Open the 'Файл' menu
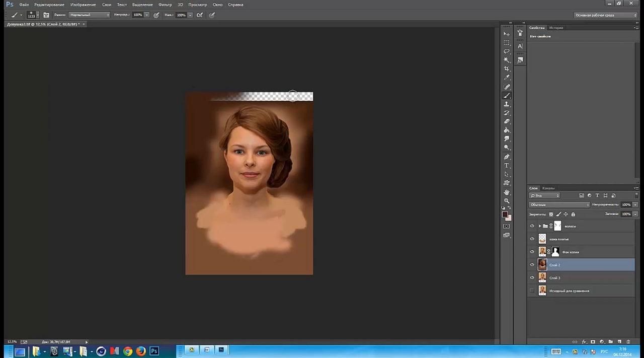 tap(24, 5)
